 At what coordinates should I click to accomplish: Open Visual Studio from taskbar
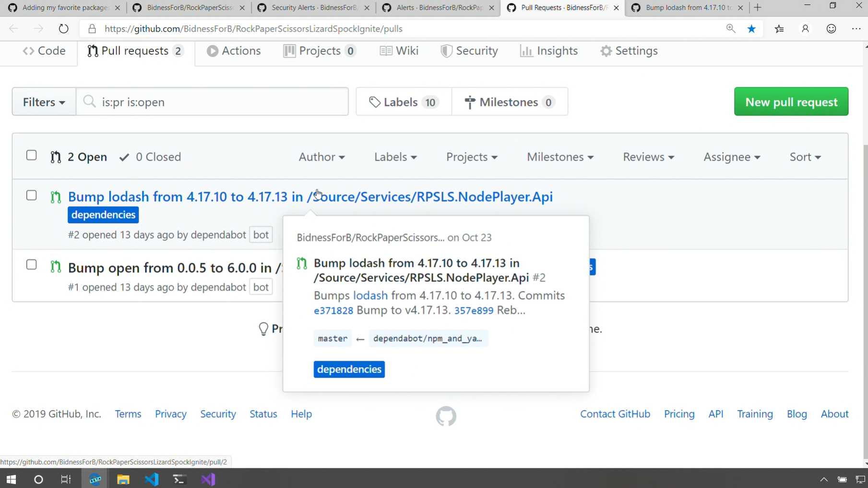[x=208, y=479]
